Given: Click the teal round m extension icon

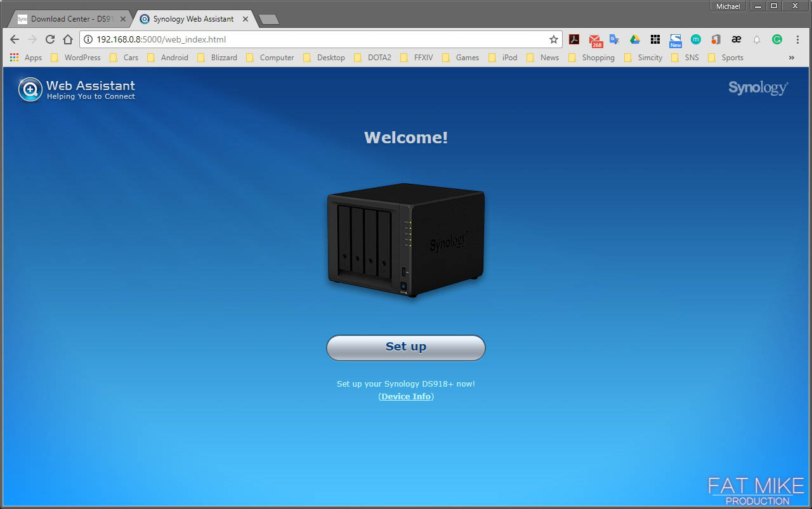Looking at the screenshot, I should [x=696, y=39].
